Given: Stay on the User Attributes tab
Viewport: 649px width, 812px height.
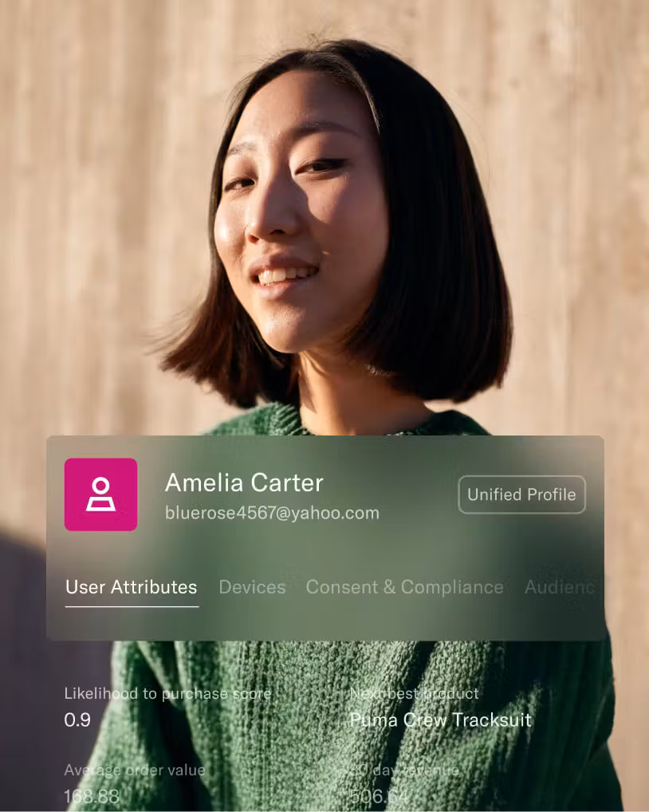Looking at the screenshot, I should 131,588.
